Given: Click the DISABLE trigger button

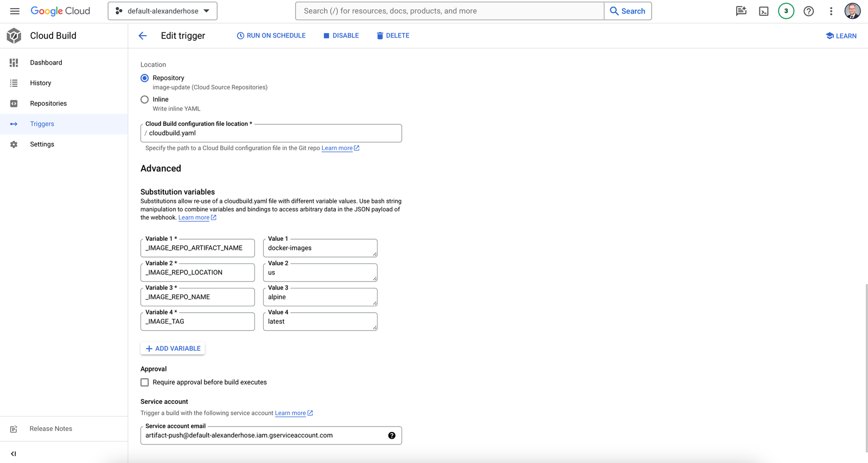Looking at the screenshot, I should [x=341, y=36].
